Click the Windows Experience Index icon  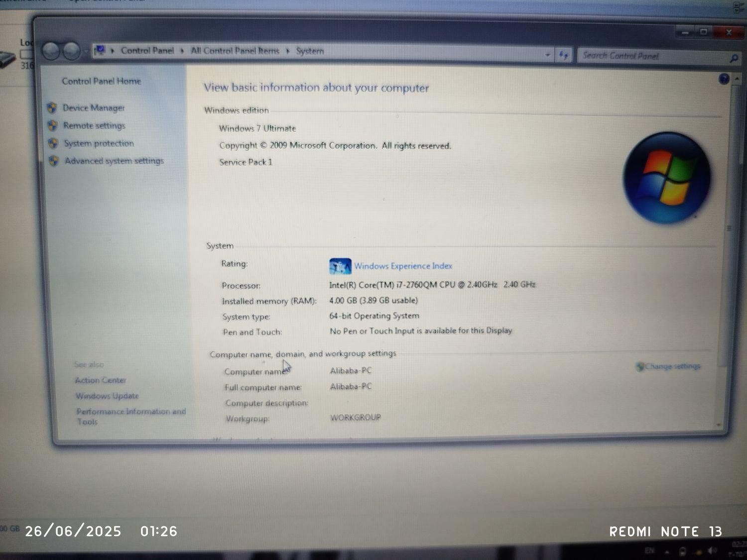pos(340,266)
